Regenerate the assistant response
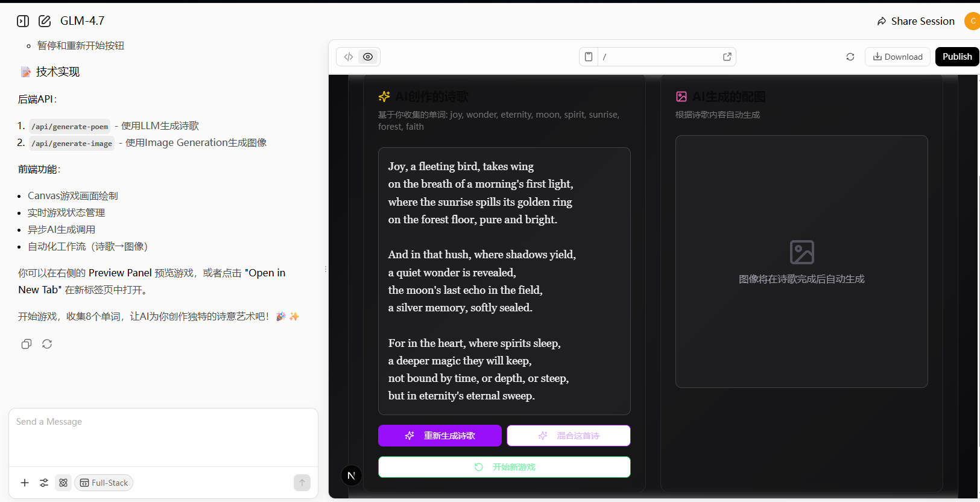Screen dimensions: 980x502 pyautogui.click(x=47, y=344)
